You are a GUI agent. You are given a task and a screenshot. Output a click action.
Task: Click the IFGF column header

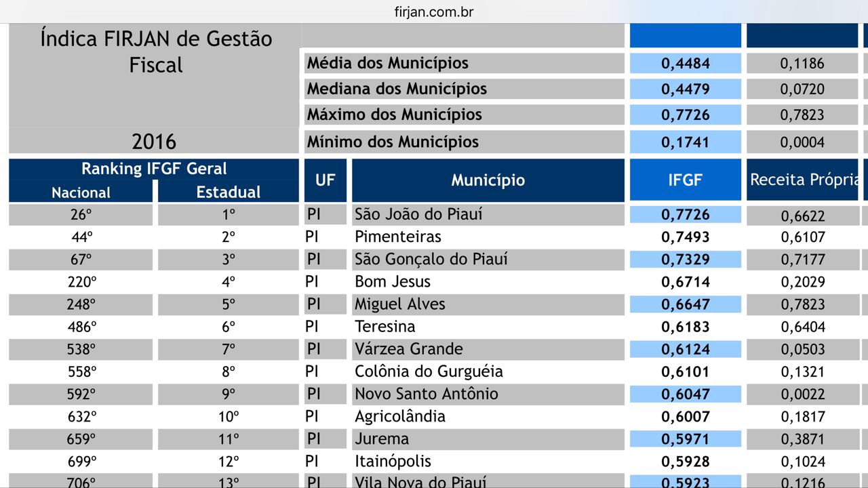685,180
